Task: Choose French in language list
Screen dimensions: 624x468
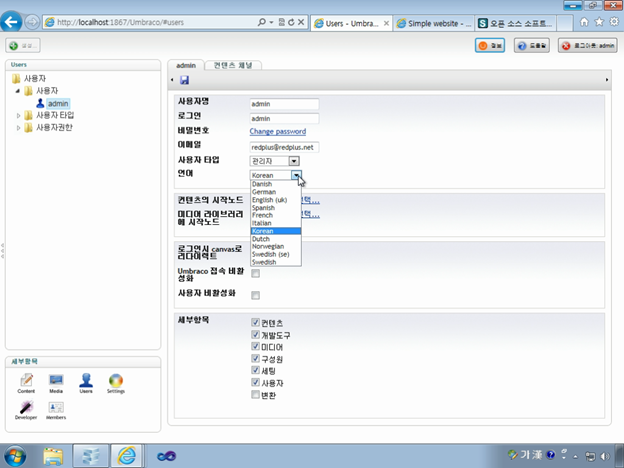Action: pyautogui.click(x=275, y=215)
